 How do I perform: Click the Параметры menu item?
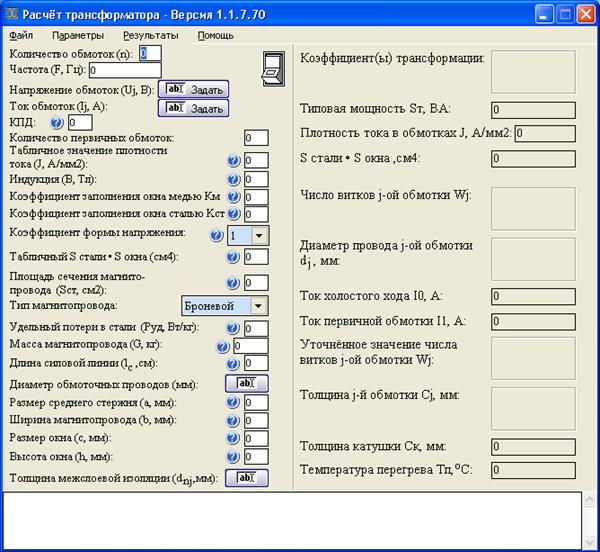[x=78, y=34]
